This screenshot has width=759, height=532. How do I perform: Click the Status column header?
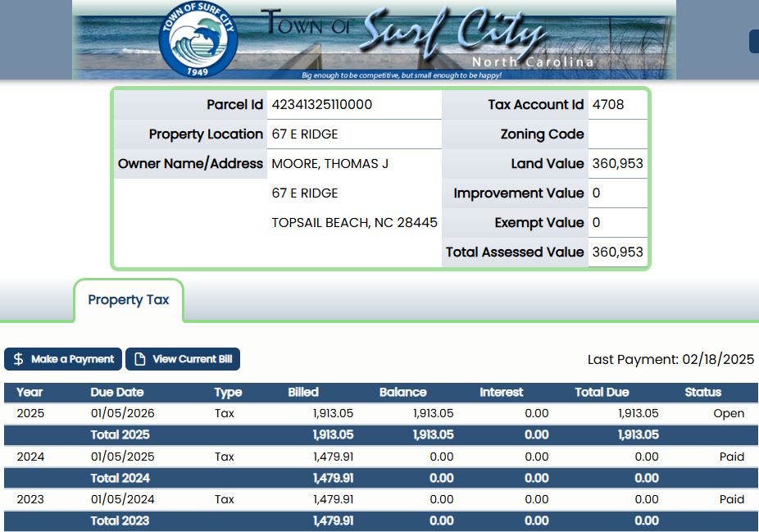click(702, 392)
